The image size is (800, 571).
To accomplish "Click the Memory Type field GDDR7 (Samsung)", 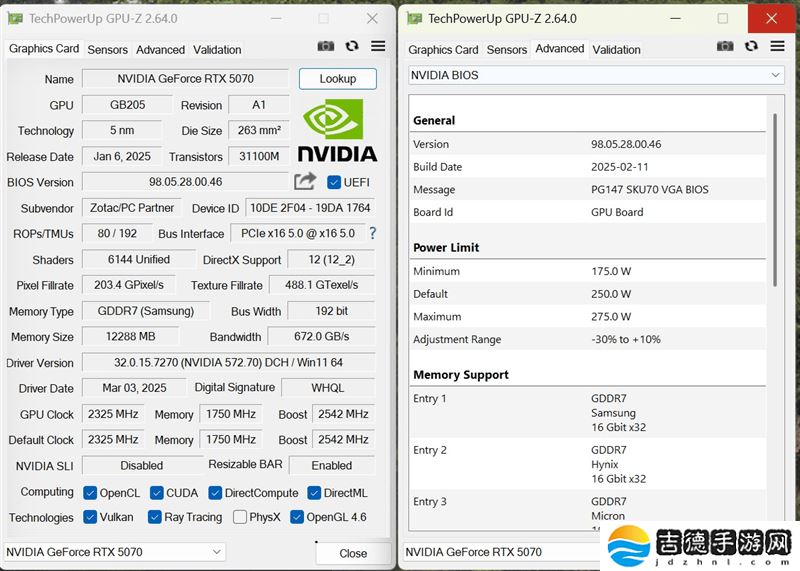I will [x=146, y=311].
